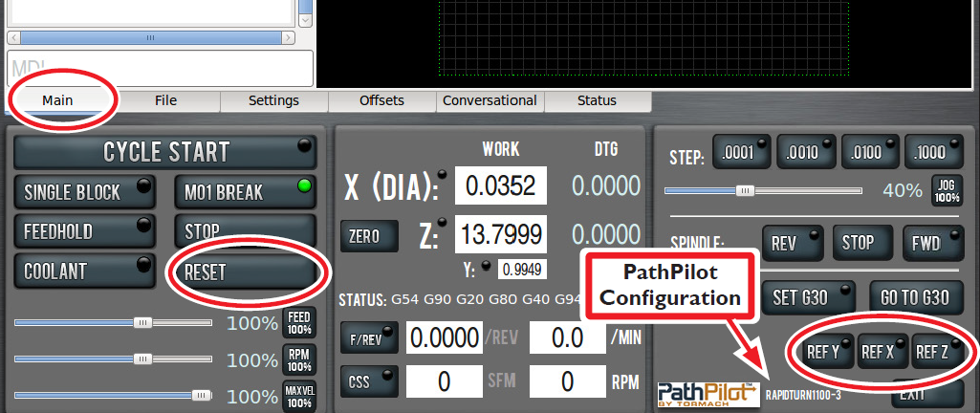Viewport: 980px width, 413px height.
Task: Click the Feed 100% override icon
Action: 299,323
